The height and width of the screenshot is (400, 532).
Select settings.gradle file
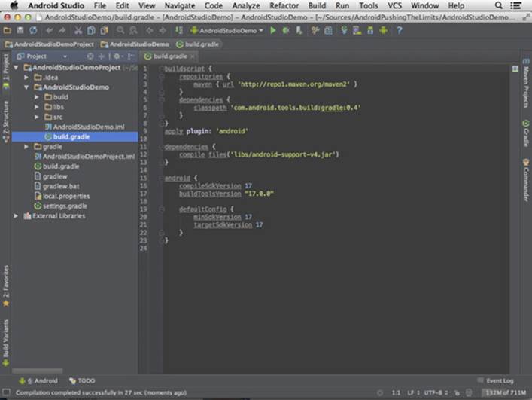pyautogui.click(x=61, y=206)
